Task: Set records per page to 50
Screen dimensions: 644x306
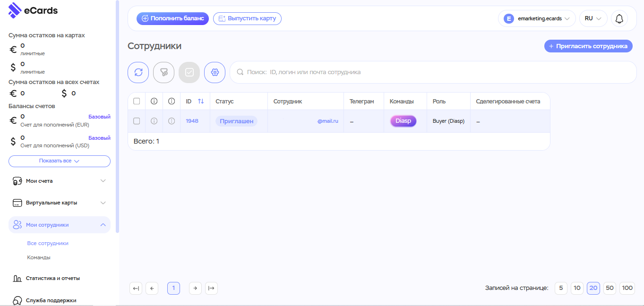Action: click(610, 288)
